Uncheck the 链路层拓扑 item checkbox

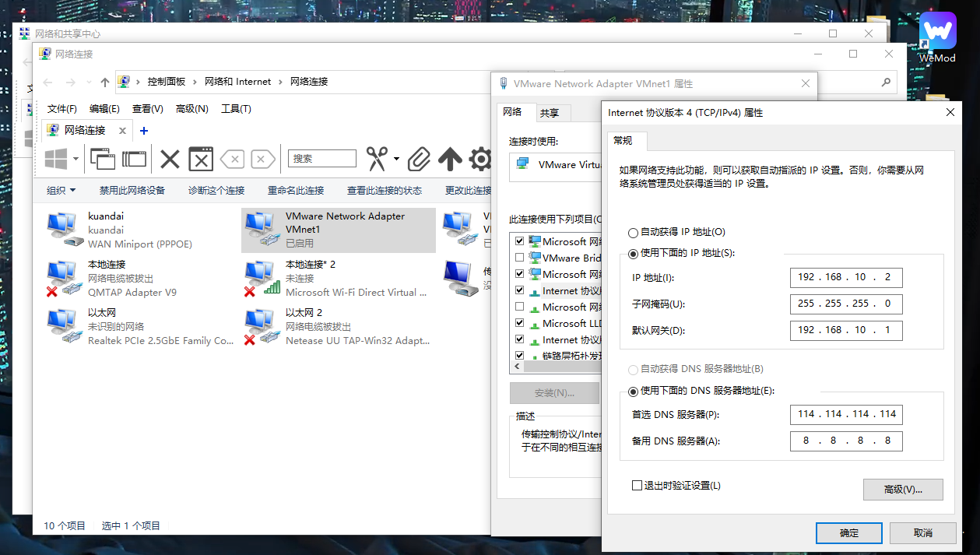[519, 356]
